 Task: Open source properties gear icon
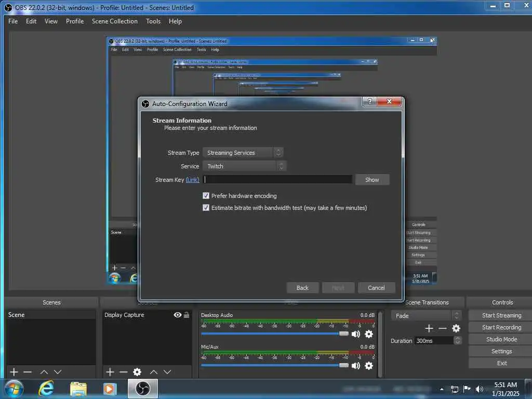click(137, 372)
